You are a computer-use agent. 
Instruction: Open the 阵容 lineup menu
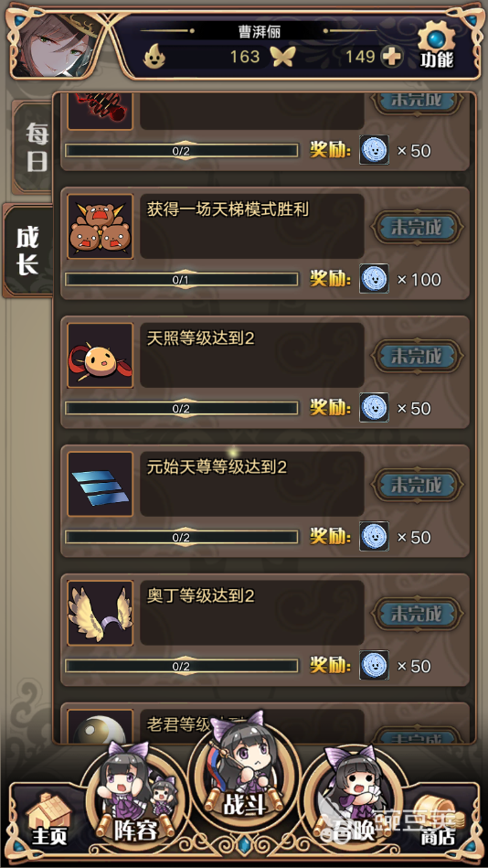(134, 798)
